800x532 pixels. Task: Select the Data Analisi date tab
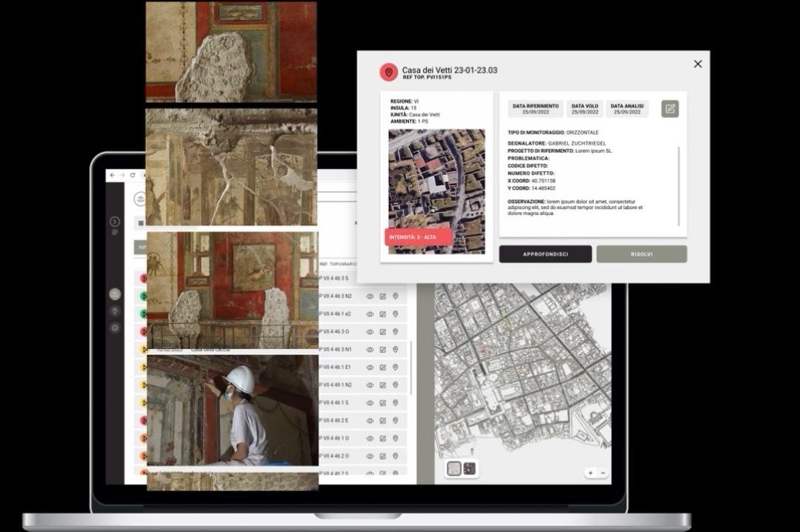click(x=627, y=109)
